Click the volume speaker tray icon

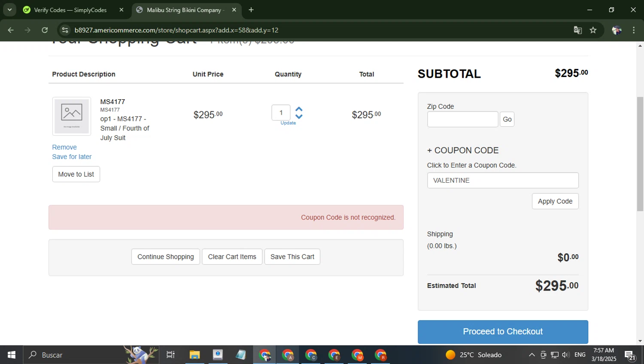[565, 355]
